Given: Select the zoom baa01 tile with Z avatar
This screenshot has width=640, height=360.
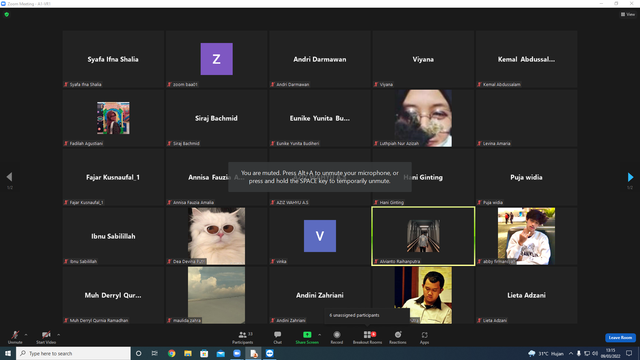Looking at the screenshot, I should 216,59.
